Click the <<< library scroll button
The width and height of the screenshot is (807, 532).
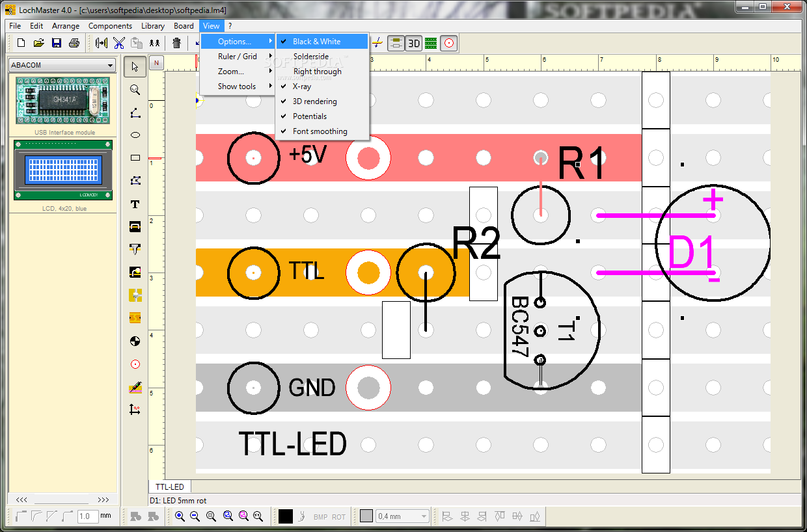point(21,499)
